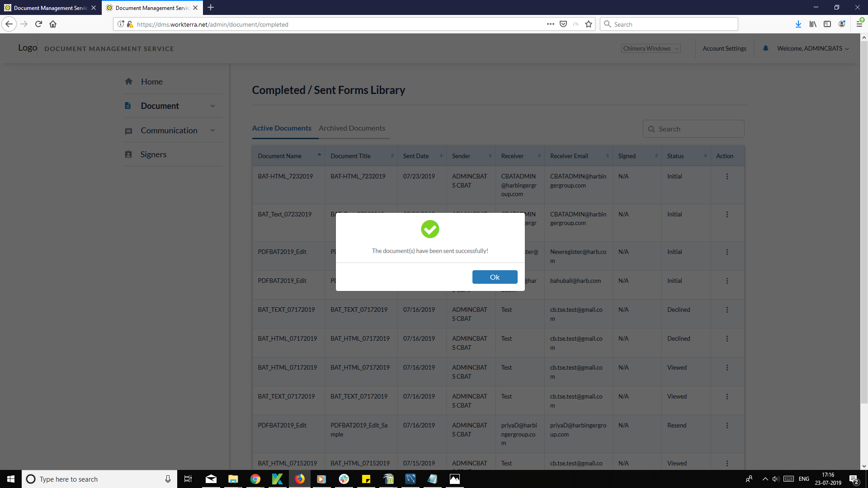Open the Chimera Windows dropdown
868x488 pixels.
click(x=651, y=48)
